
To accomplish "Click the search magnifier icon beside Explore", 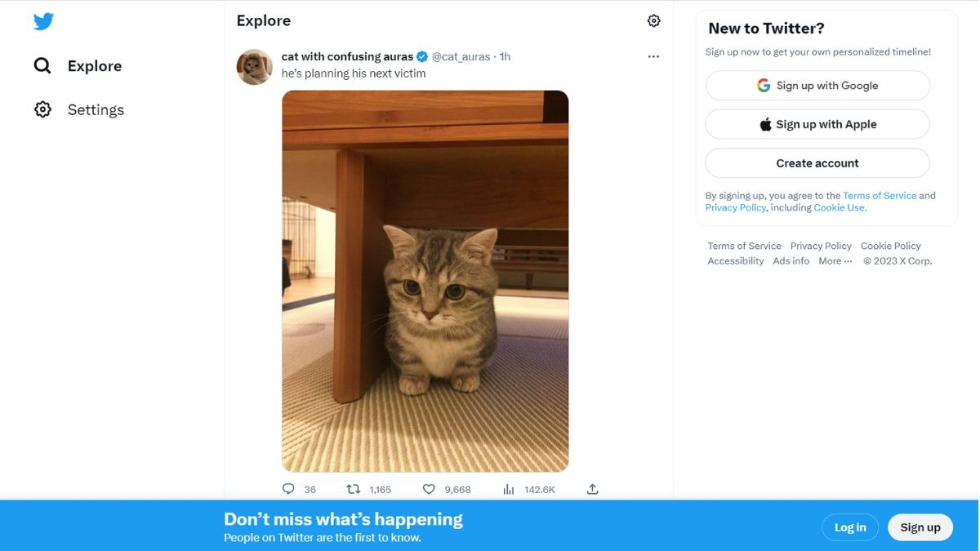I will (x=42, y=65).
